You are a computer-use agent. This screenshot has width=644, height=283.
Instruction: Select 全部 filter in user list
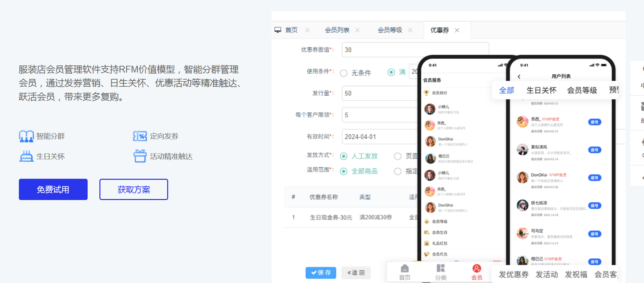point(507,90)
